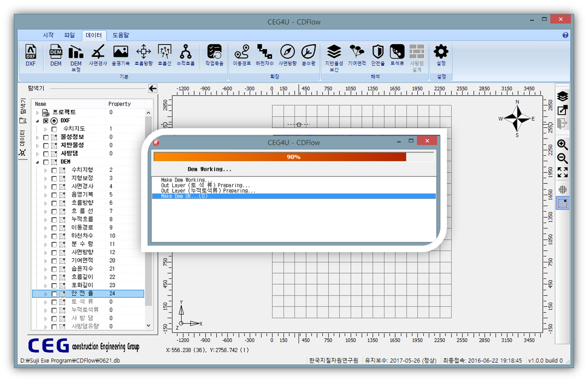
Task: Expand the 습윤지수 tree node
Action: tap(46, 269)
